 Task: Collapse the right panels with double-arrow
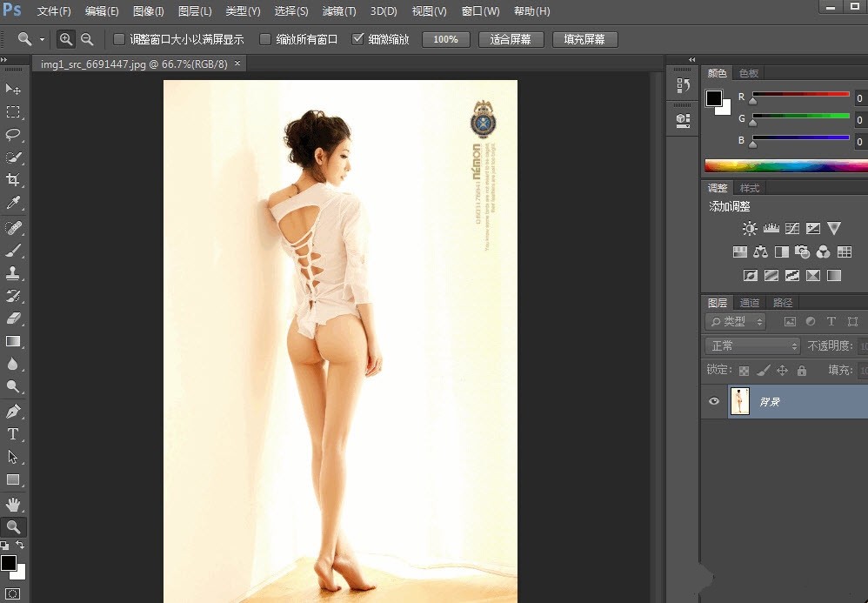click(x=691, y=59)
